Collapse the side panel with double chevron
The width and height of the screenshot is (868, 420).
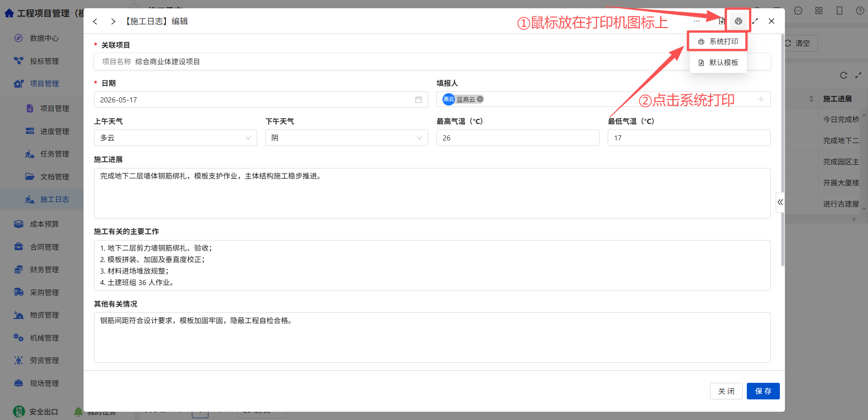coord(780,202)
